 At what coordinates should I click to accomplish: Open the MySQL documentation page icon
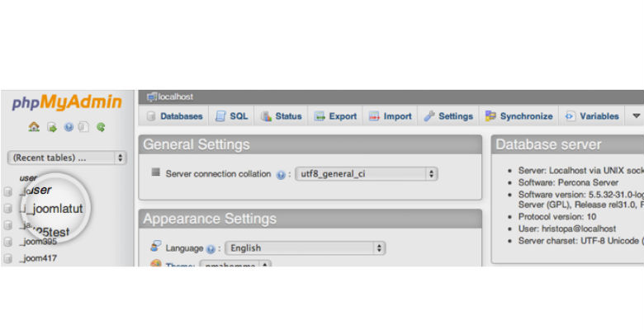coord(83,127)
